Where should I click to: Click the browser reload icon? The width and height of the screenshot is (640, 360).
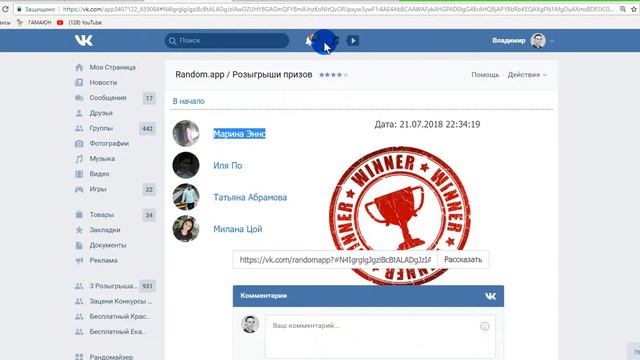5,9
